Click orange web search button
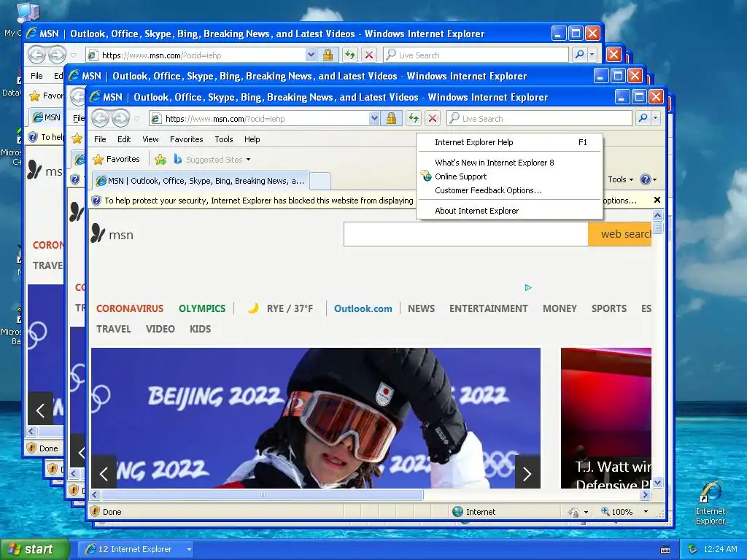 (620, 234)
